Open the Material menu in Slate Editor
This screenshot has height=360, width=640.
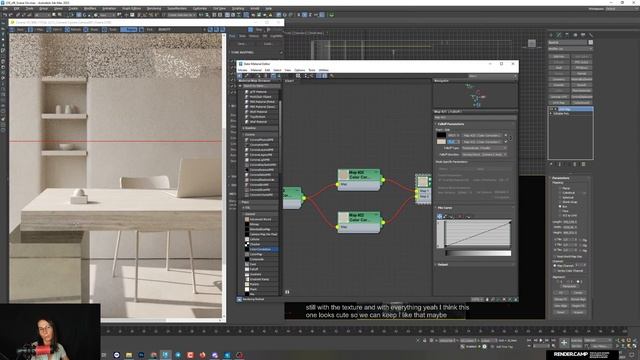tap(256, 70)
